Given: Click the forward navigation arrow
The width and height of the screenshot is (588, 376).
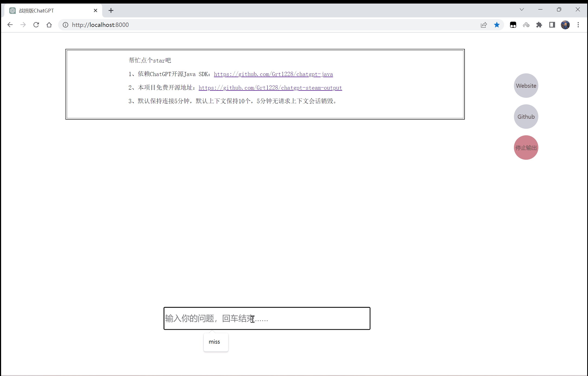Looking at the screenshot, I should [x=23, y=25].
